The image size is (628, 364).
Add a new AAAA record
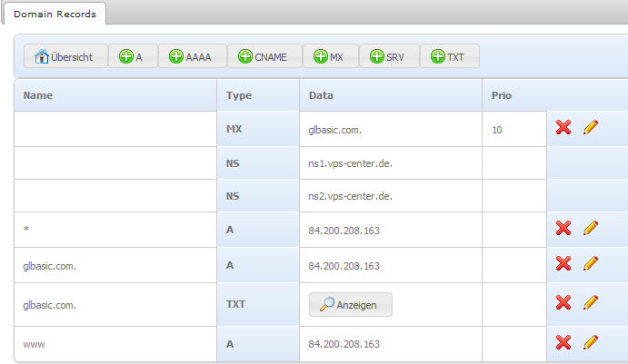(193, 56)
